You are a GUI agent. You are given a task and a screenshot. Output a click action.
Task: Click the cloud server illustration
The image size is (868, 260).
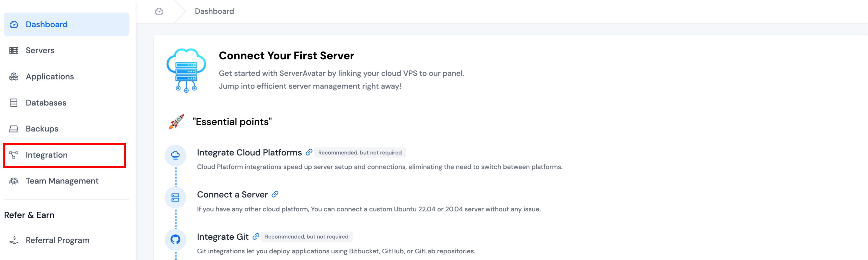(x=186, y=70)
